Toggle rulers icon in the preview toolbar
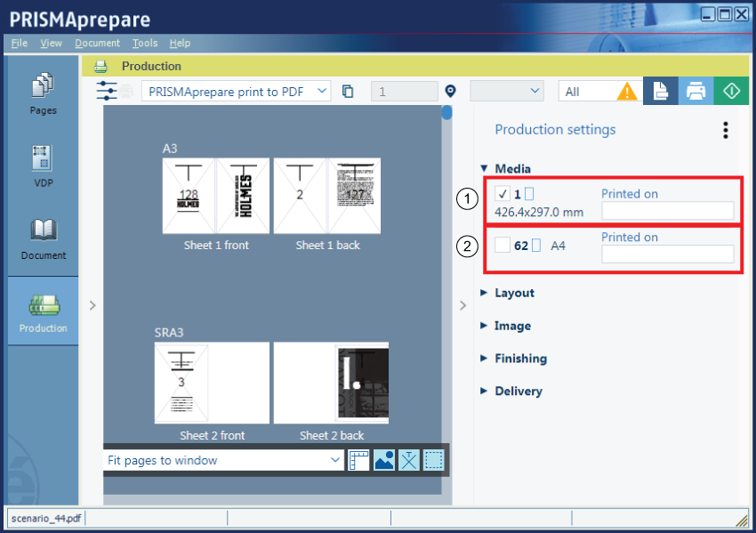Image resolution: width=756 pixels, height=533 pixels. [x=359, y=460]
